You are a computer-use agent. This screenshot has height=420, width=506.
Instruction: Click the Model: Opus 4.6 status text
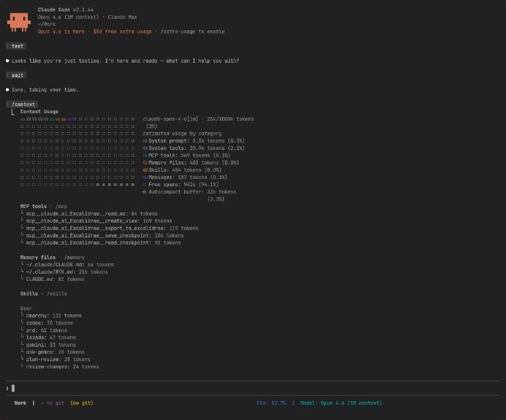[x=341, y=403]
